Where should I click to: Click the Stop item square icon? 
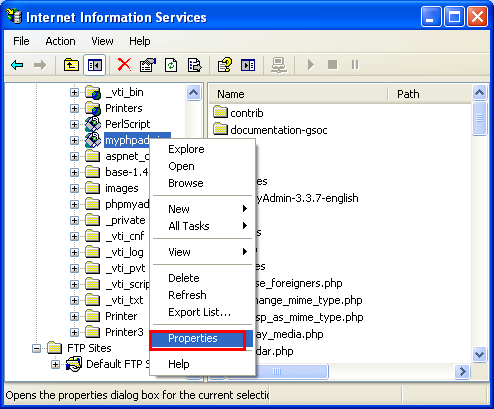pos(332,65)
